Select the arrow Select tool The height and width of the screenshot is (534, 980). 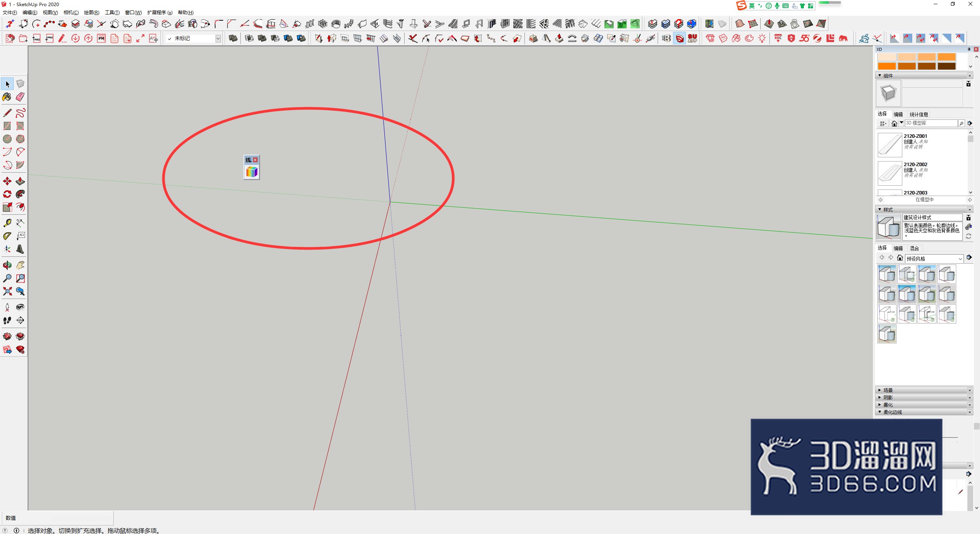(7, 84)
